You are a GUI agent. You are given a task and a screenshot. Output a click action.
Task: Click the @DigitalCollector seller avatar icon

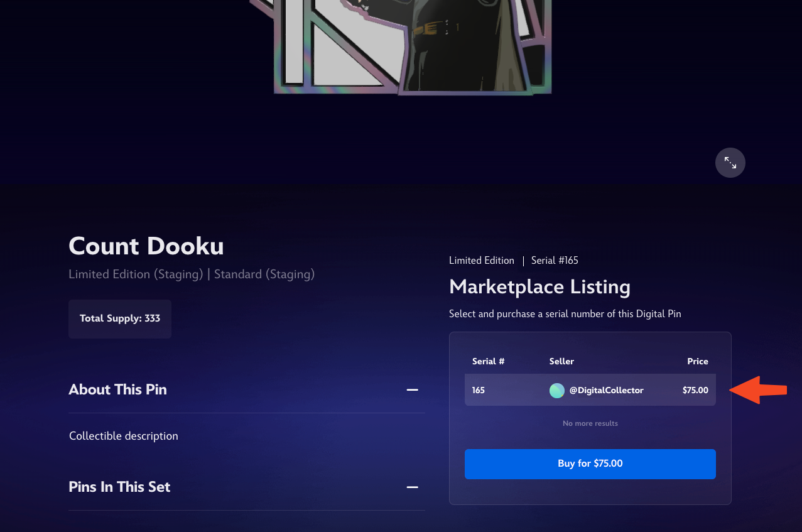coord(557,391)
